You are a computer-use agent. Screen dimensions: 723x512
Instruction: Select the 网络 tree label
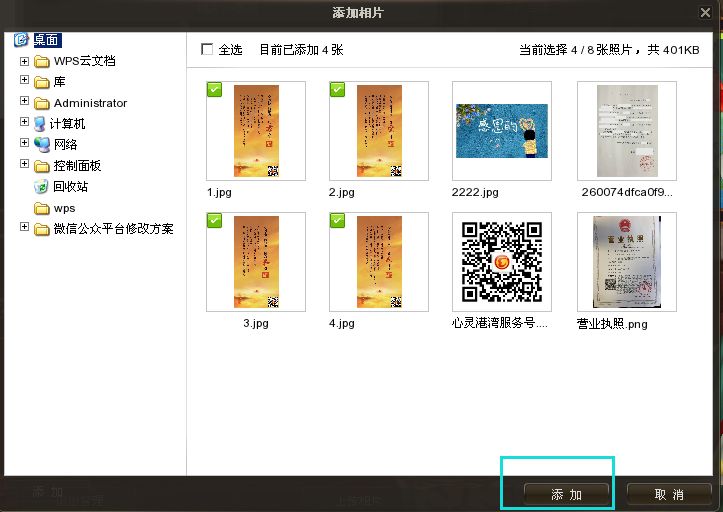click(65, 145)
